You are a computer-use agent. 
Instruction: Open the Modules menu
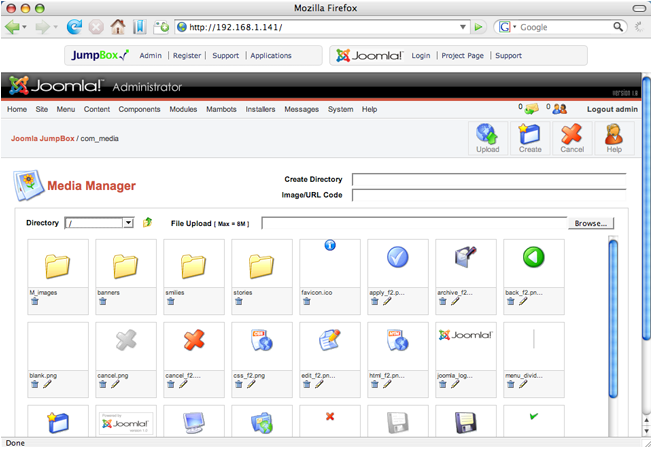[x=183, y=109]
